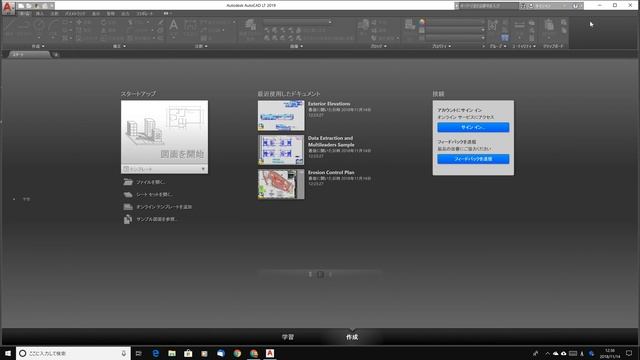The image size is (640, 360).
Task: Click the Paste icon in クリップボード panel
Action: click(x=549, y=25)
